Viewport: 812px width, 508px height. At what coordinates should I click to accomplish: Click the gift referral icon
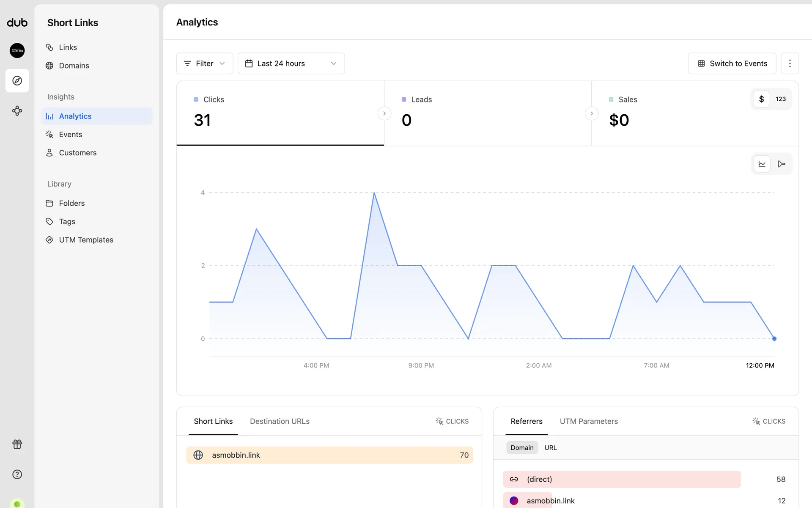tap(17, 444)
